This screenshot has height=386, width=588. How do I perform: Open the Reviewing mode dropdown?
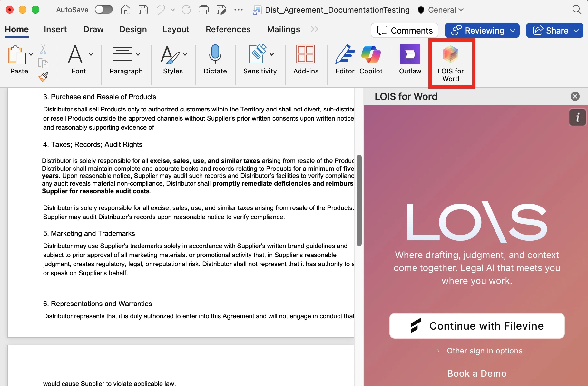click(x=482, y=30)
